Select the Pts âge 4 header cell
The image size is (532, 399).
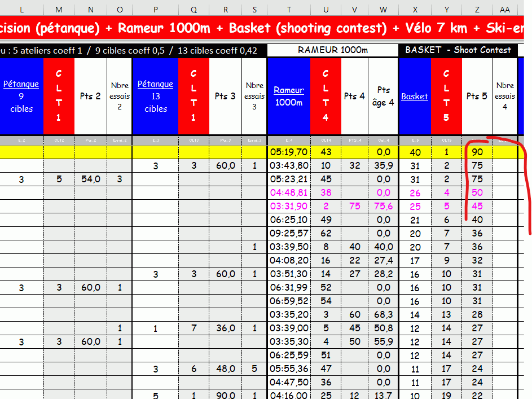click(383, 97)
